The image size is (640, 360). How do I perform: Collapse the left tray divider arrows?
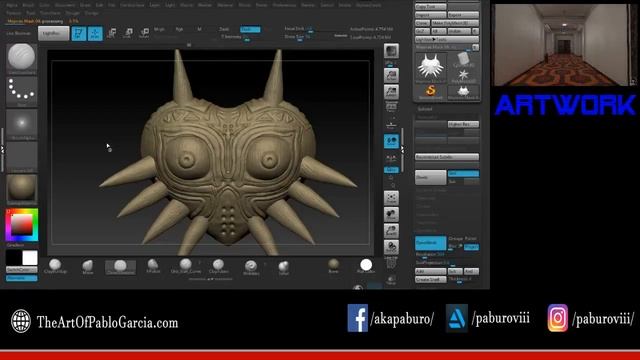click(3, 150)
